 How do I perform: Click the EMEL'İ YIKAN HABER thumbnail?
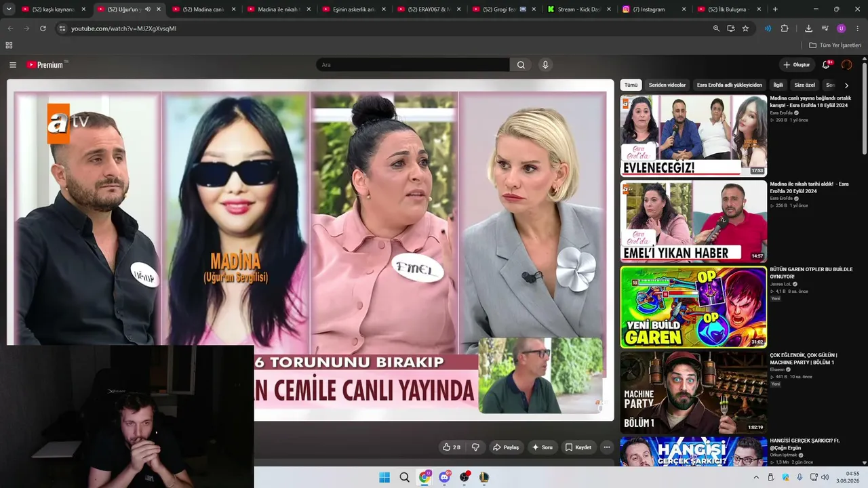(x=694, y=221)
